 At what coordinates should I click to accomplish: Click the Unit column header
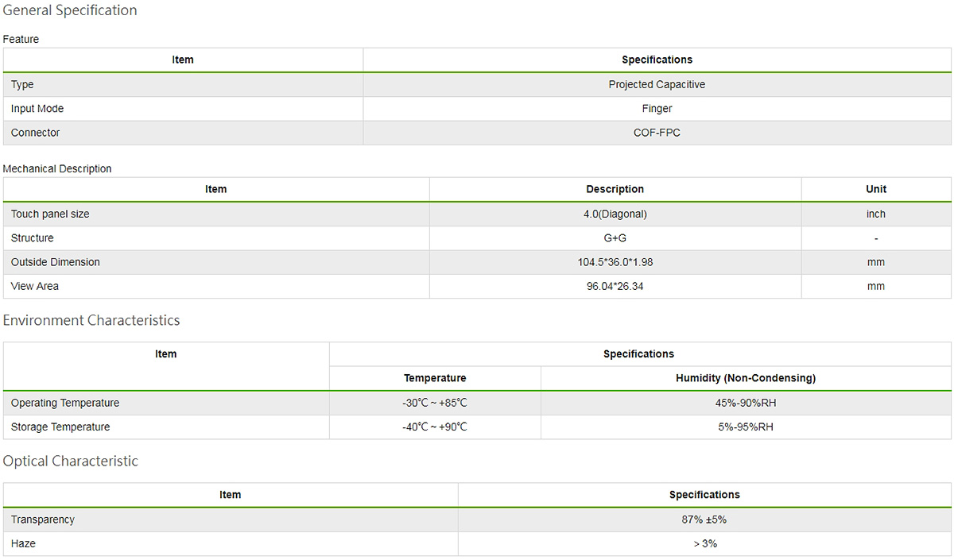pos(876,189)
